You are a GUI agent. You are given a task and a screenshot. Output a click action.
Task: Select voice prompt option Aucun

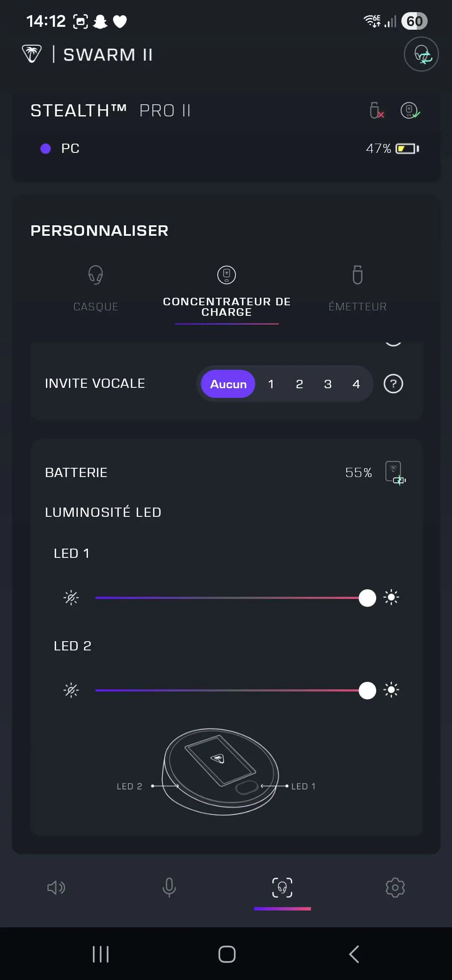tap(228, 384)
